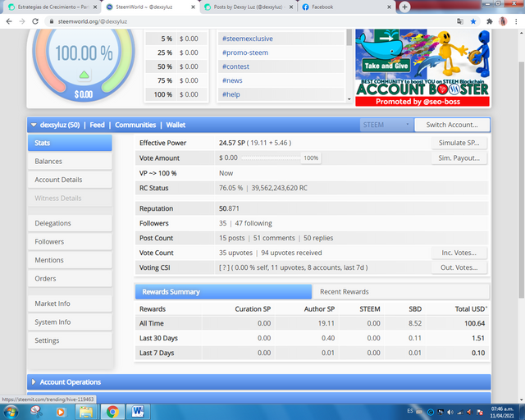525x420 pixels.
Task: Open the translate page icon in address bar
Action: (x=460, y=21)
